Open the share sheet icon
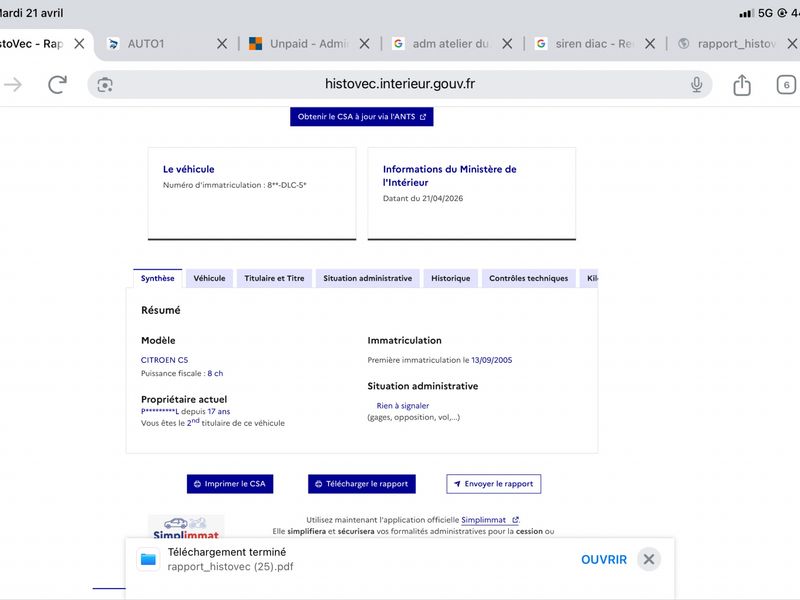 click(x=742, y=85)
